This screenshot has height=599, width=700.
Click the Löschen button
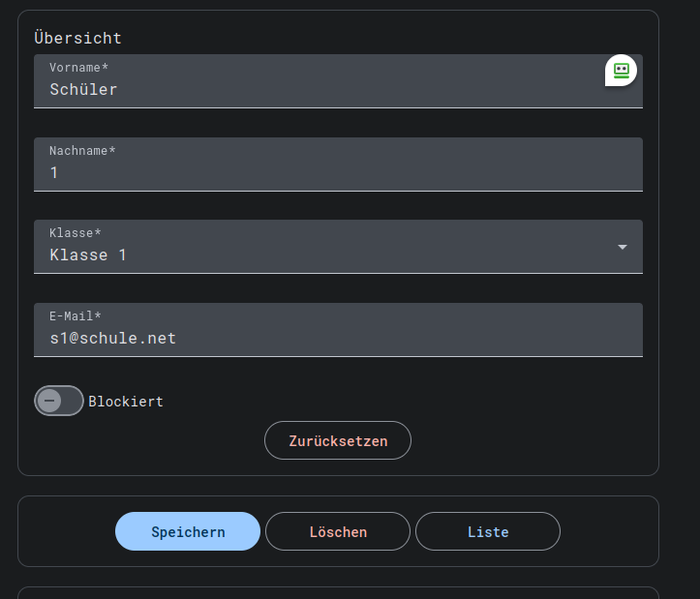coord(338,531)
